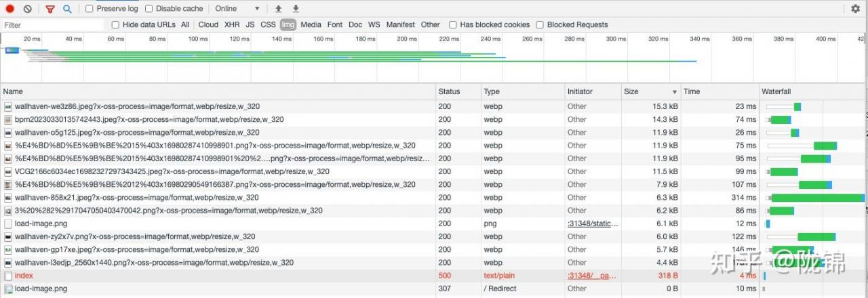Screen dimensions: 868x298
Task: Select the CSS filter type
Action: point(269,24)
